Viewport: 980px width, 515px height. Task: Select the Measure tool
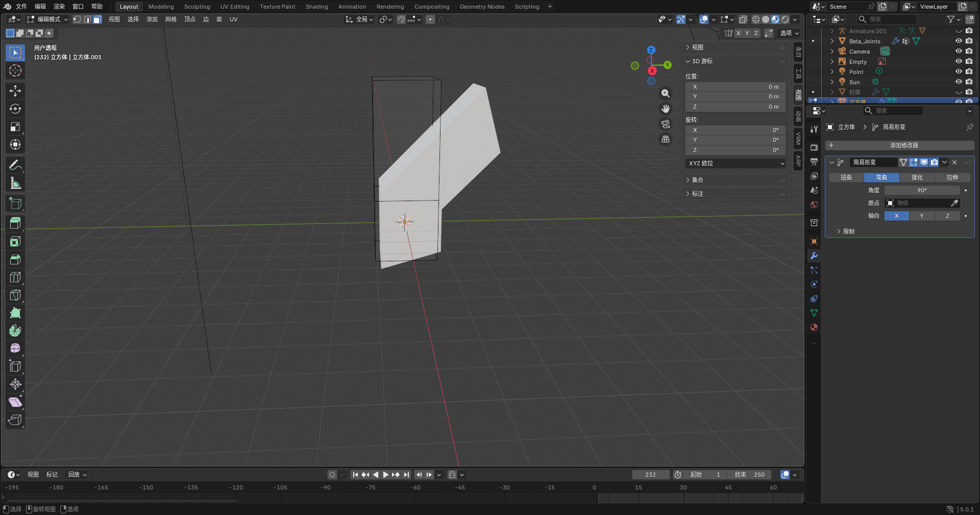(x=15, y=183)
